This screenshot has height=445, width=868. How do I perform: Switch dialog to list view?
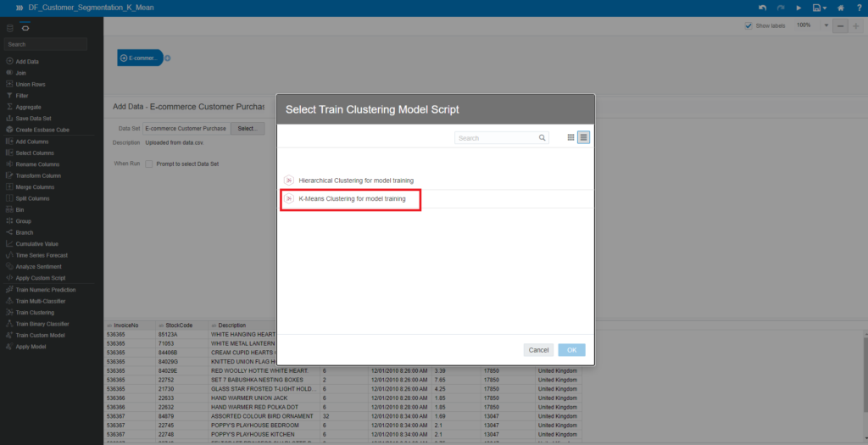583,137
